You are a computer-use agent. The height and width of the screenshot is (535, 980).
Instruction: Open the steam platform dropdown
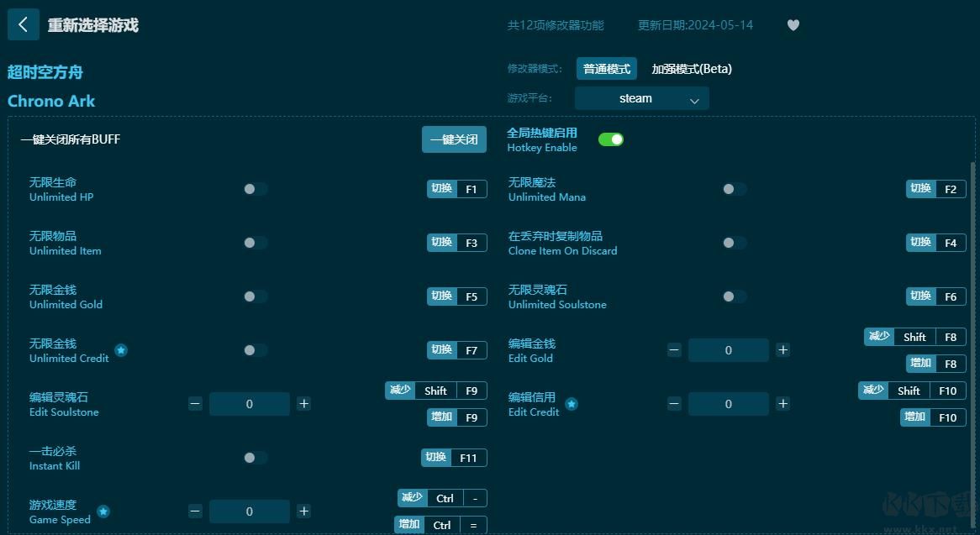pos(641,98)
